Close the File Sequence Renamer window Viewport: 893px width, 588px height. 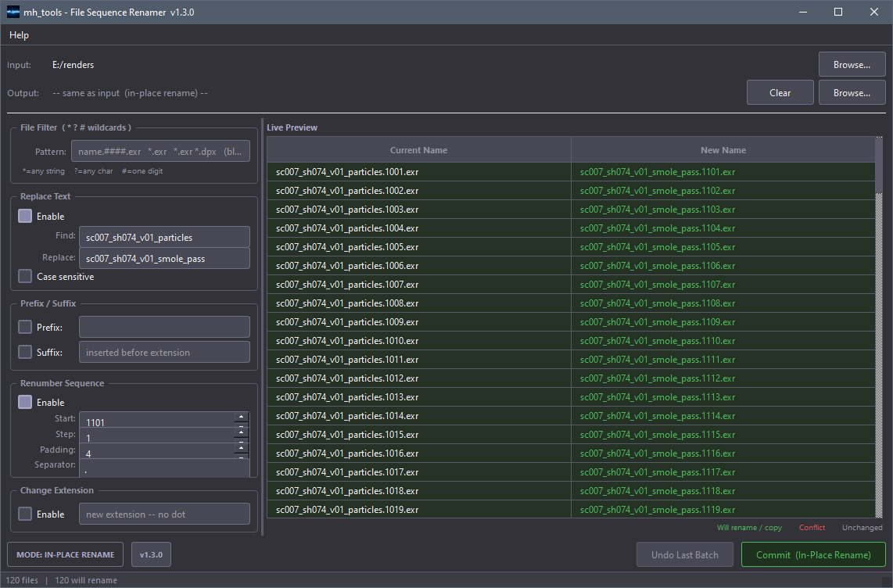874,12
